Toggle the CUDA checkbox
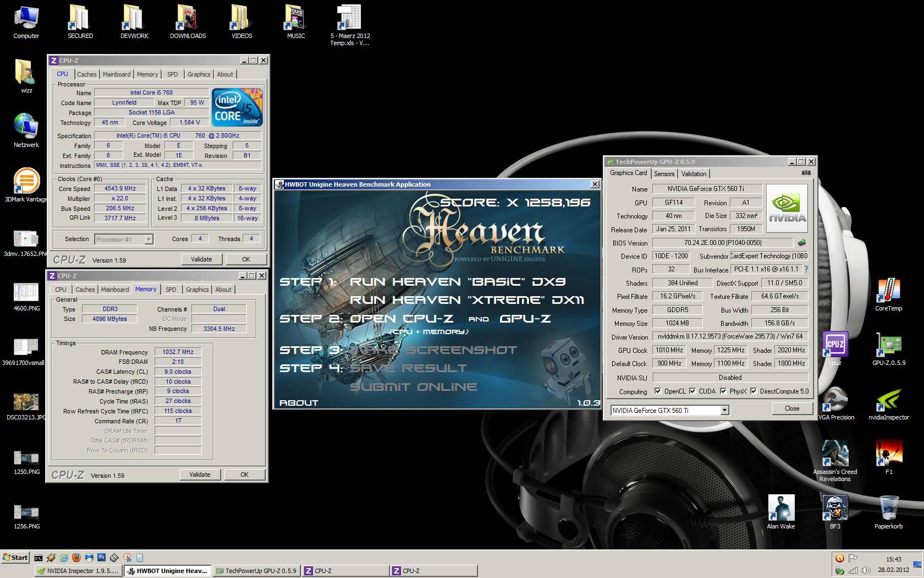 [692, 391]
